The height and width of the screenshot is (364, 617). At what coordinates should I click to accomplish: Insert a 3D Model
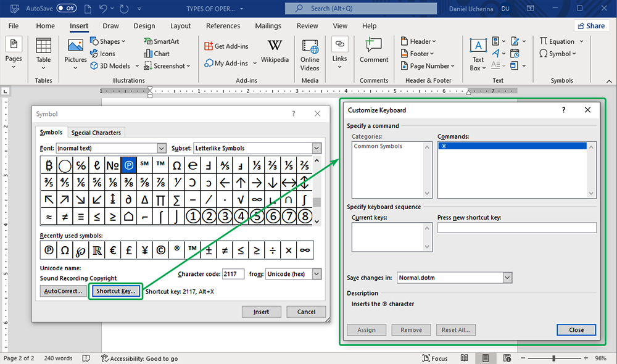pyautogui.click(x=111, y=65)
